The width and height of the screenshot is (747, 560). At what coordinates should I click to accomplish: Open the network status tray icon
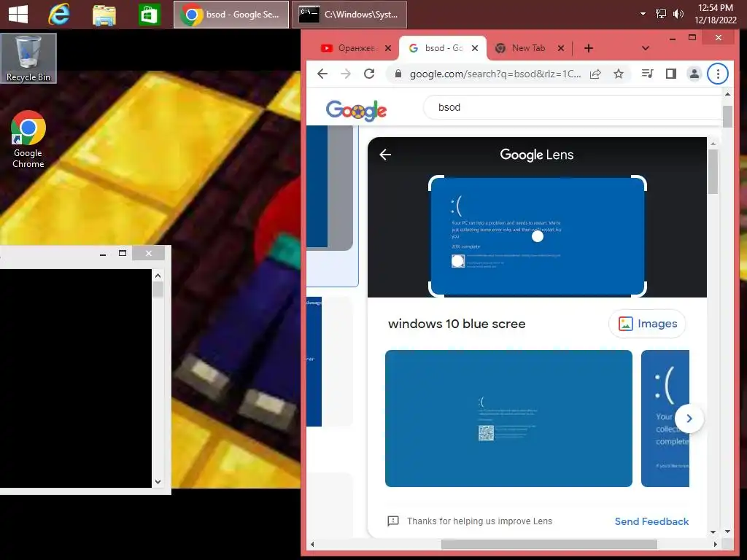(x=661, y=14)
